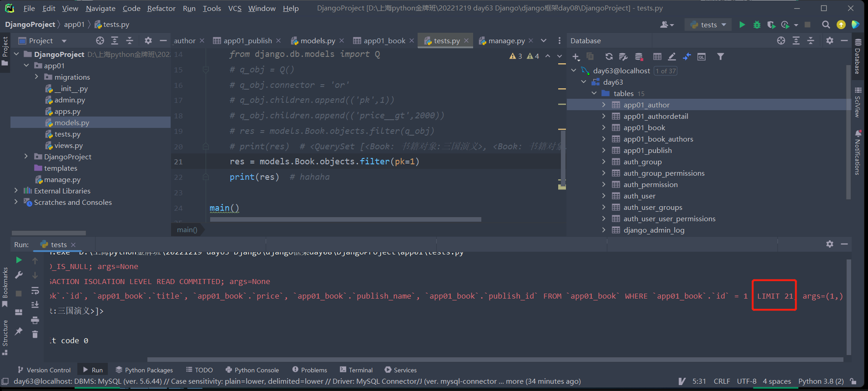
Task: Open the user account icon dropdown
Action: [667, 25]
